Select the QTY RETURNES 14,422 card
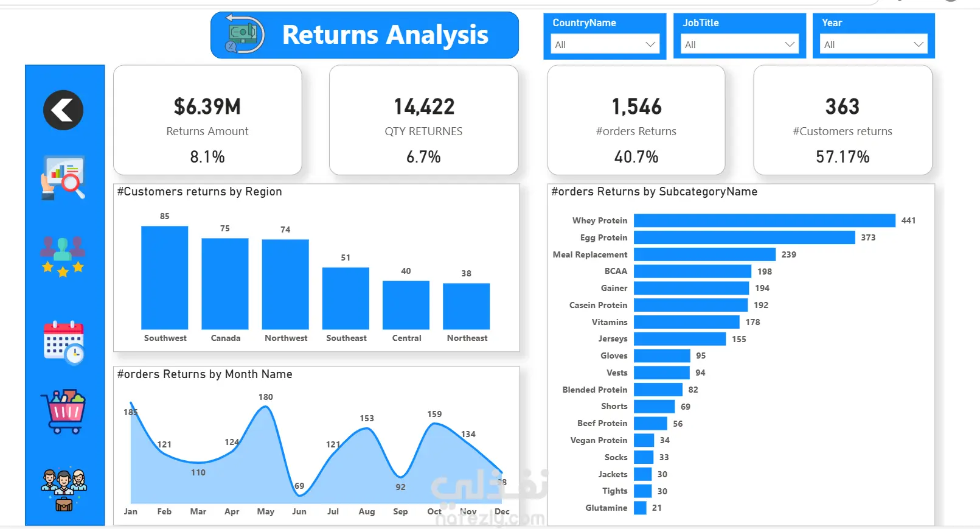Image resolution: width=980 pixels, height=529 pixels. click(x=423, y=120)
